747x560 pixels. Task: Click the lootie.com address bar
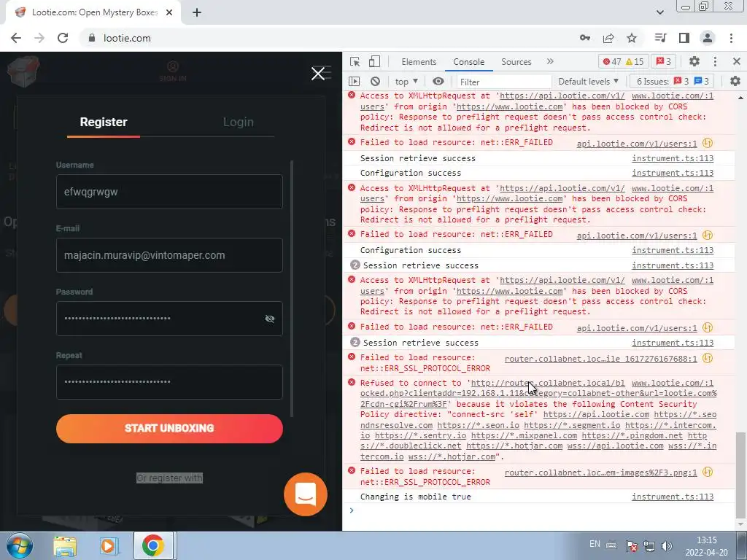click(x=127, y=38)
